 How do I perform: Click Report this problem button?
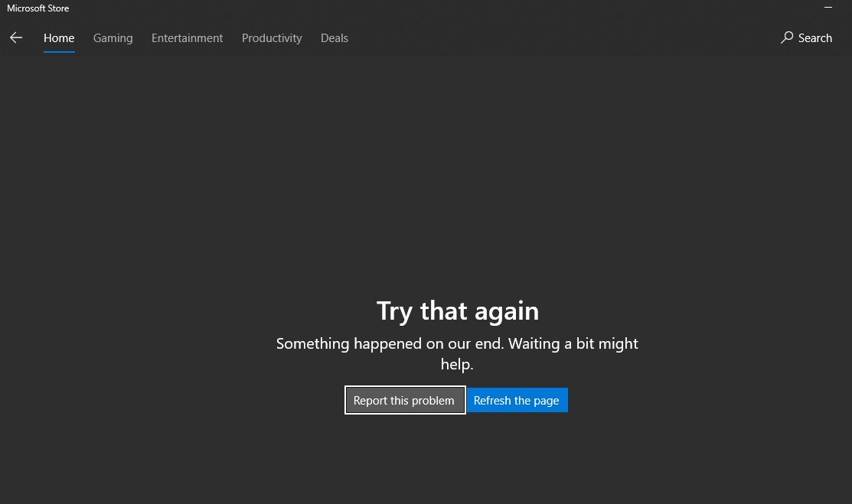(x=405, y=400)
